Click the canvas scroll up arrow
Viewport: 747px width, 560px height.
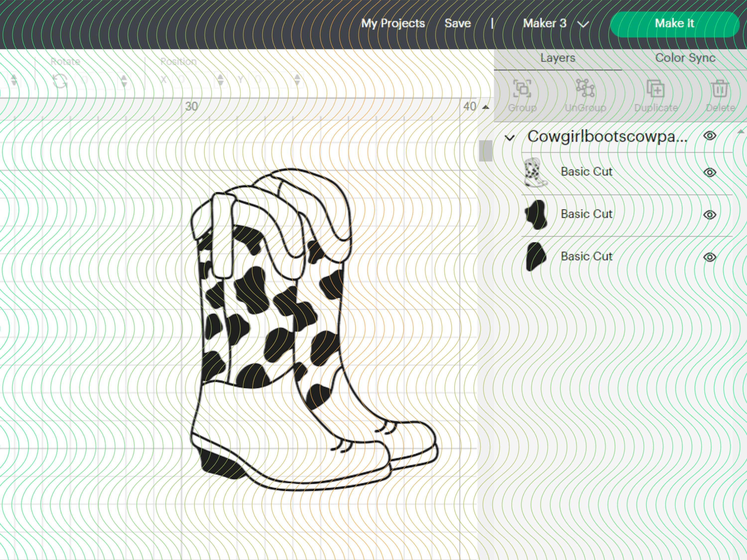coord(486,107)
